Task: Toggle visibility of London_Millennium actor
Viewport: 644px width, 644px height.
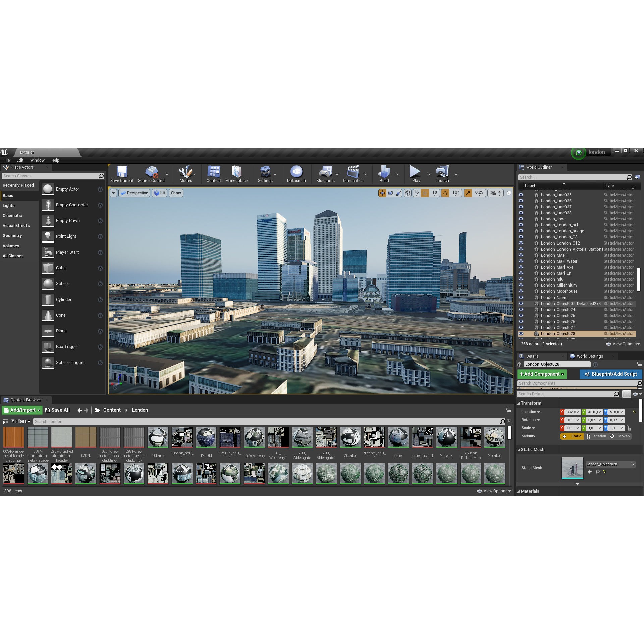Action: point(521,285)
